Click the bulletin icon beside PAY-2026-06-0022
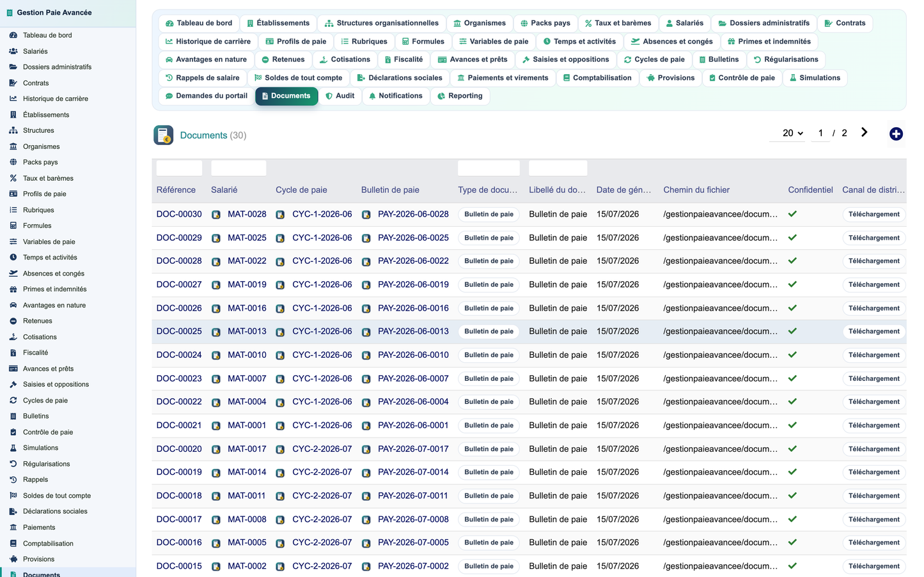The height and width of the screenshot is (577, 924). click(x=366, y=261)
